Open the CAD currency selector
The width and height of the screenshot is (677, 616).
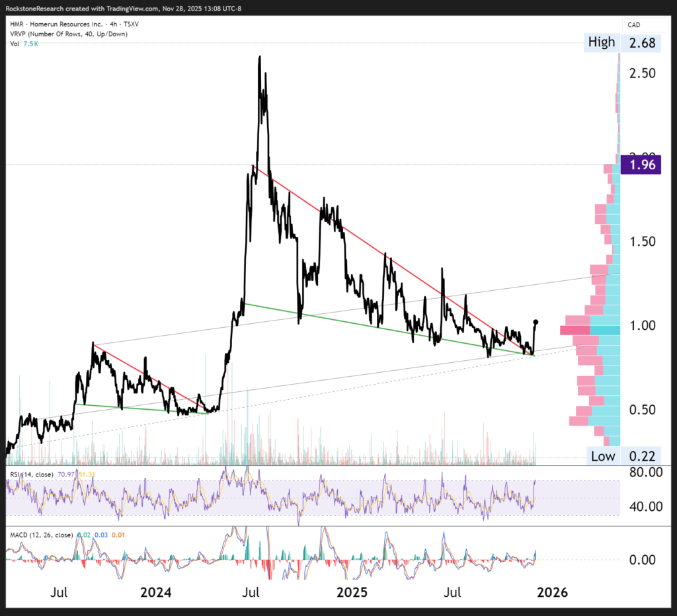pos(634,25)
